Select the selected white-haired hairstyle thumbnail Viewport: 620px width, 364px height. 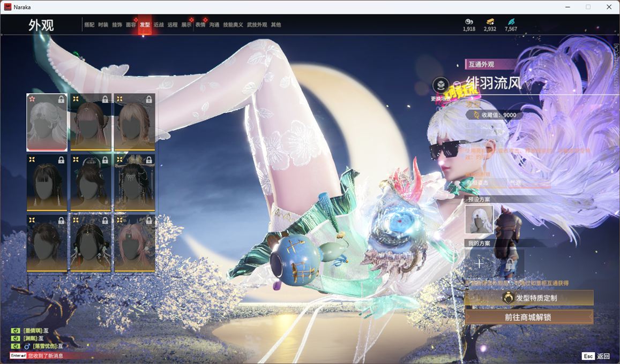[47, 123]
